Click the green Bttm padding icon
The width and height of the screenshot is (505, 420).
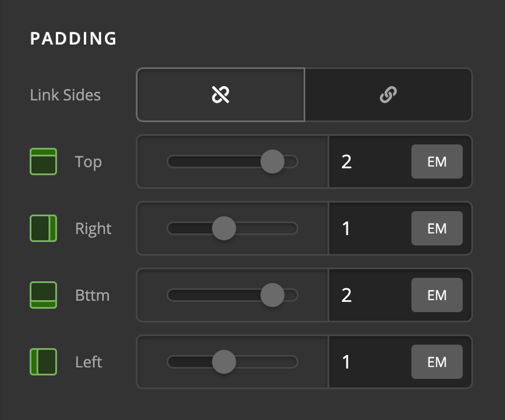point(43,295)
